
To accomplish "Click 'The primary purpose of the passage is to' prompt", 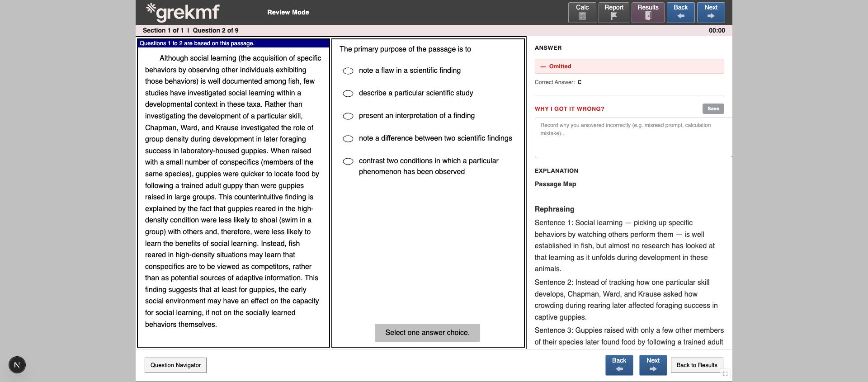I will pos(405,49).
